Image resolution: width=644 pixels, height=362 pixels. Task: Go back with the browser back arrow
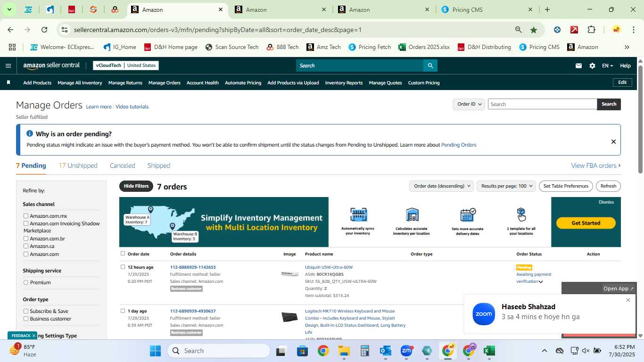click(10, 30)
